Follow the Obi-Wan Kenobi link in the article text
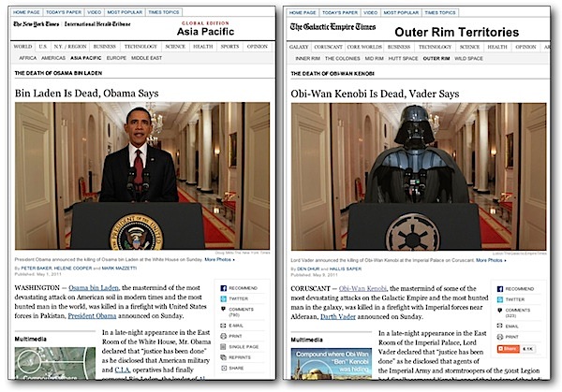 pos(362,288)
